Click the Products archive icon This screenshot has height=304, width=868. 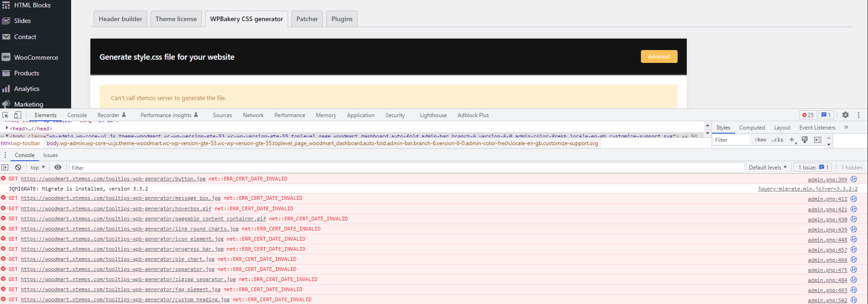[6, 73]
